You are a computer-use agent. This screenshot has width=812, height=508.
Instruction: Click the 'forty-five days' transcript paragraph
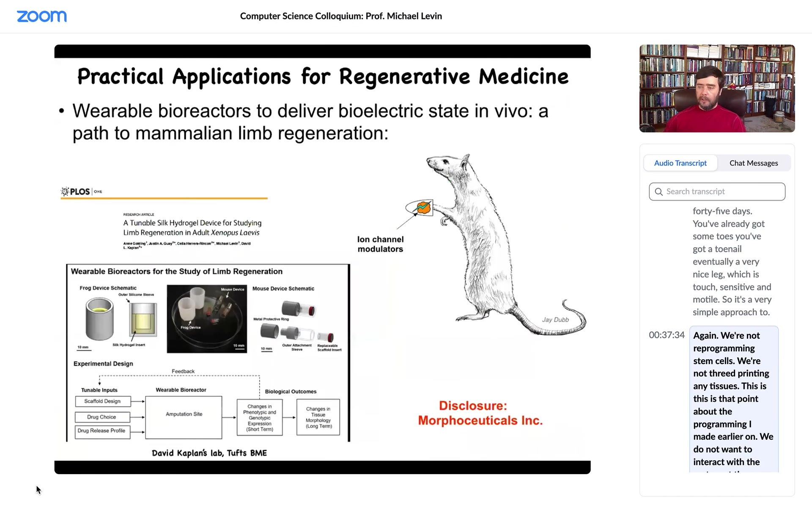point(732,262)
